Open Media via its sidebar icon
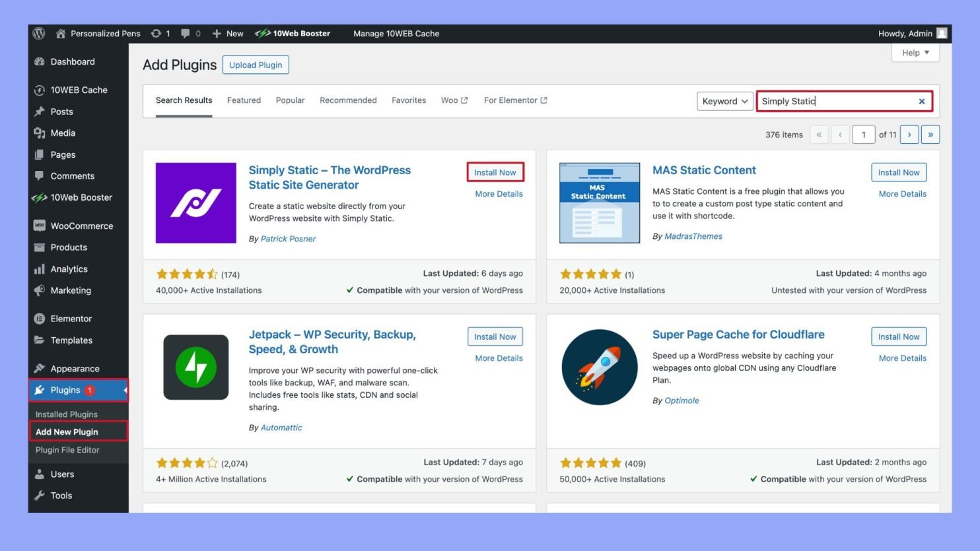This screenshot has width=980, height=551. 40,133
